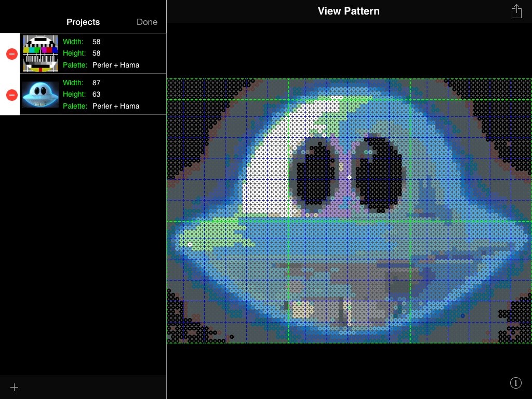
Task: Click the width value 87 in the UFO project
Action: click(x=96, y=83)
